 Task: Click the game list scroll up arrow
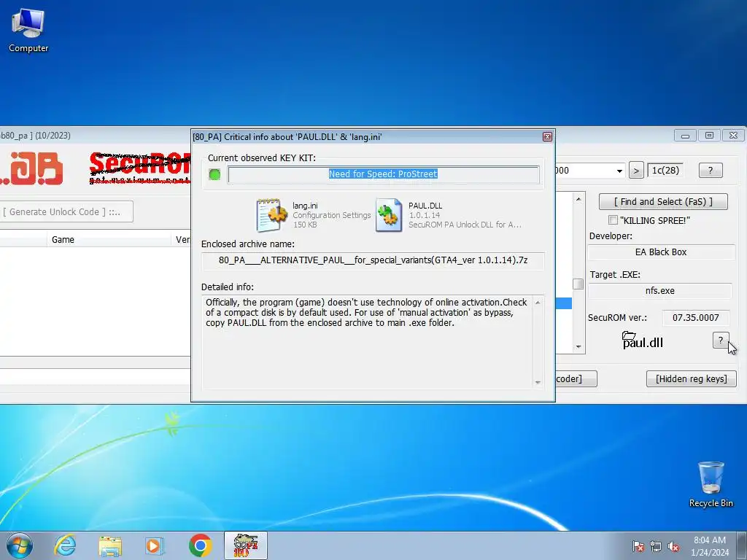click(578, 198)
